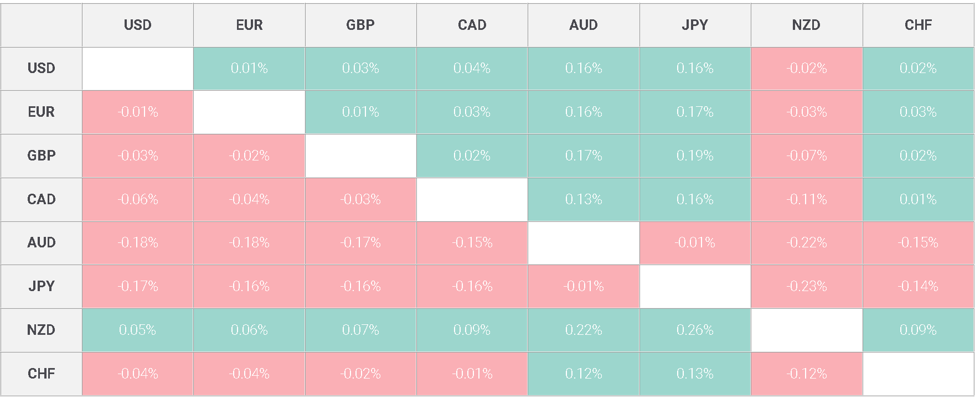This screenshot has width=980, height=404.
Task: Click CHF row NZD cell -0.12%
Action: point(806,374)
